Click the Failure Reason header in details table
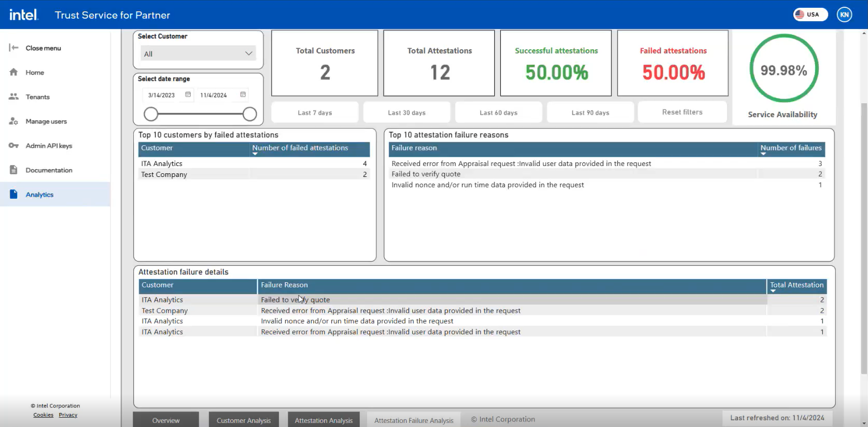This screenshot has height=427, width=868. coord(512,286)
